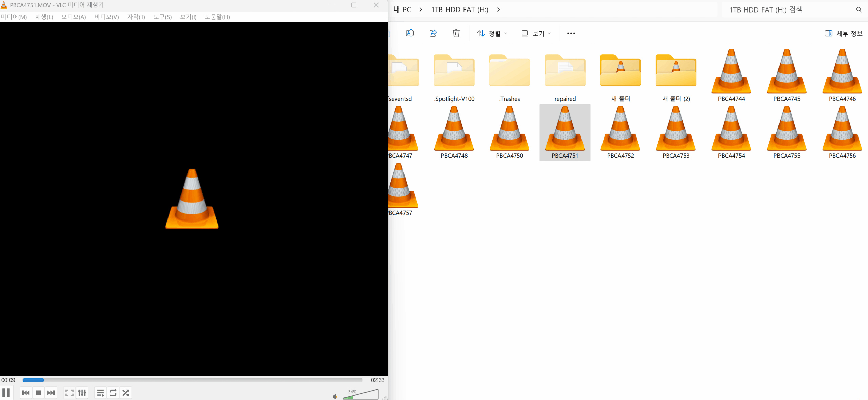
Task: Minimize the VLC window
Action: (x=332, y=5)
